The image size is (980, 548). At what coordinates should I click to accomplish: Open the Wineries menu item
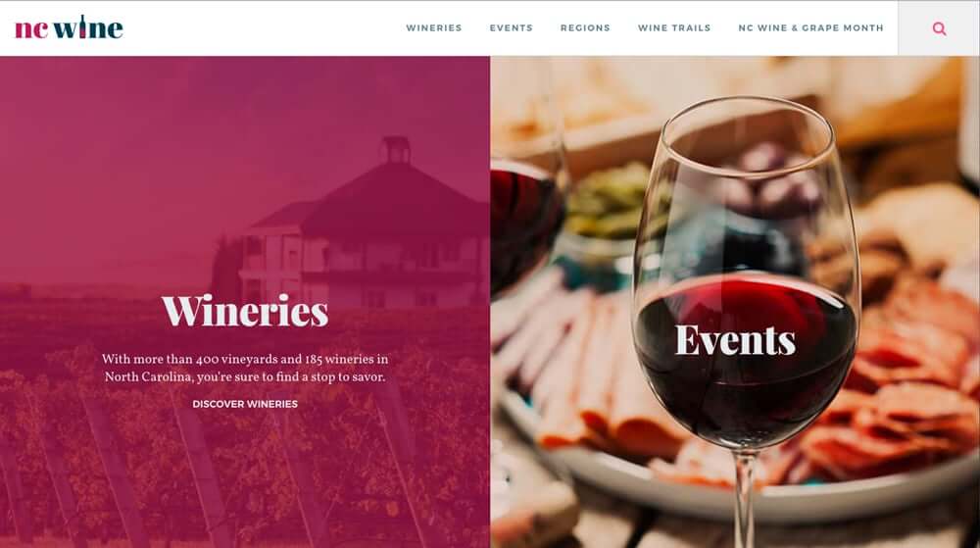click(x=434, y=28)
